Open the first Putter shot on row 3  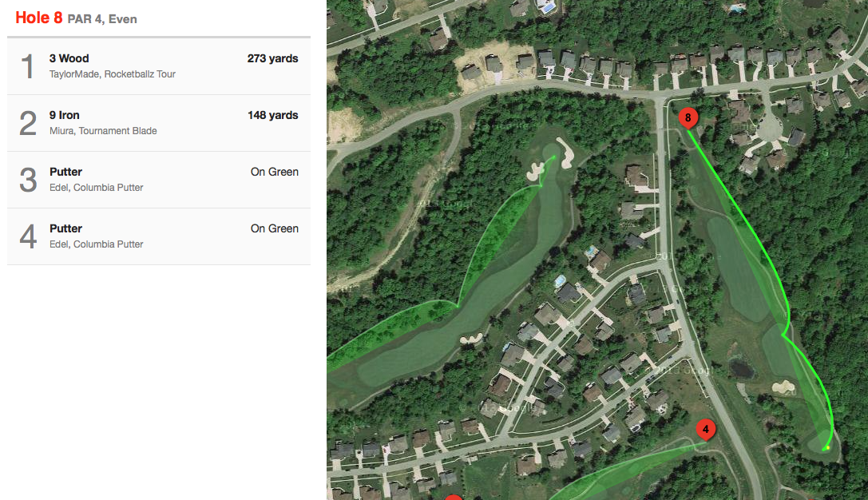[159, 180]
